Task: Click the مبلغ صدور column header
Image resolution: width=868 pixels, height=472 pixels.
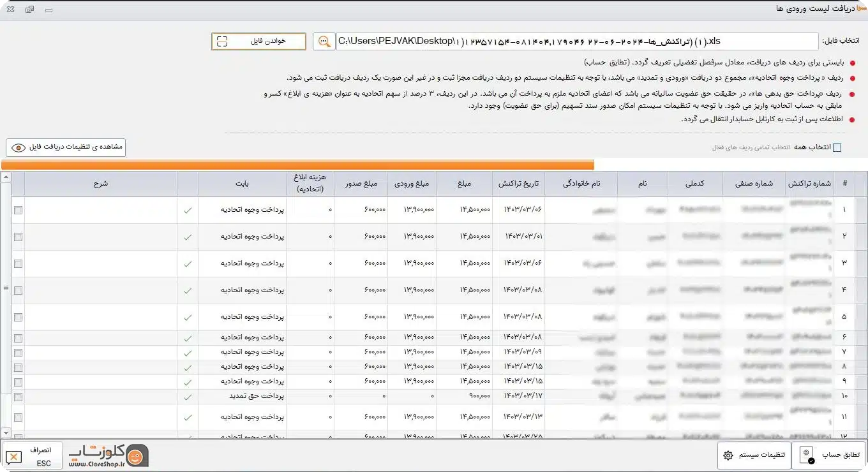Action: coord(361,184)
